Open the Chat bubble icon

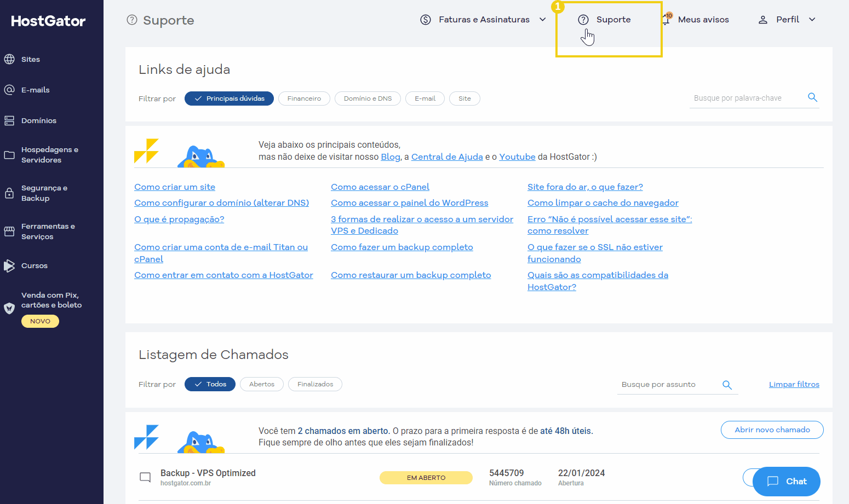[x=772, y=482]
